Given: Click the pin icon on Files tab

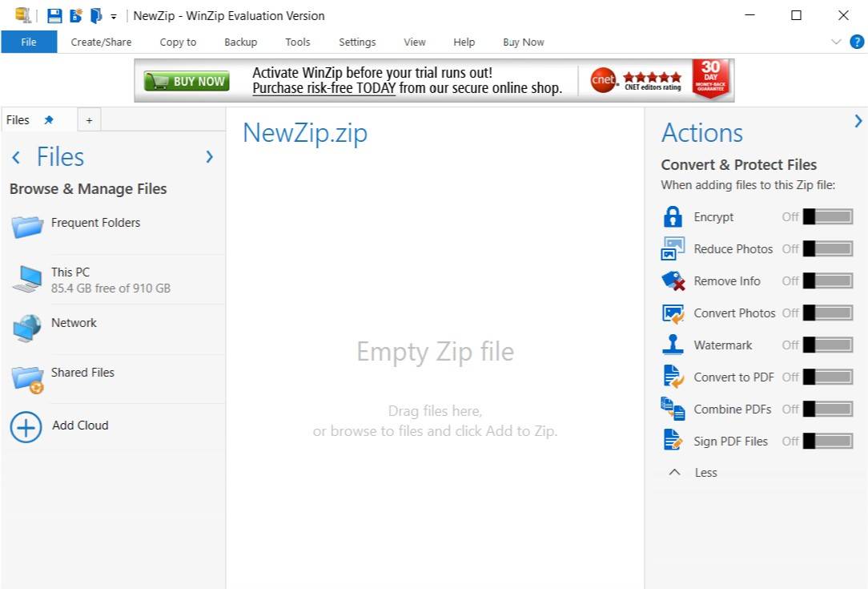Looking at the screenshot, I should pos(49,119).
